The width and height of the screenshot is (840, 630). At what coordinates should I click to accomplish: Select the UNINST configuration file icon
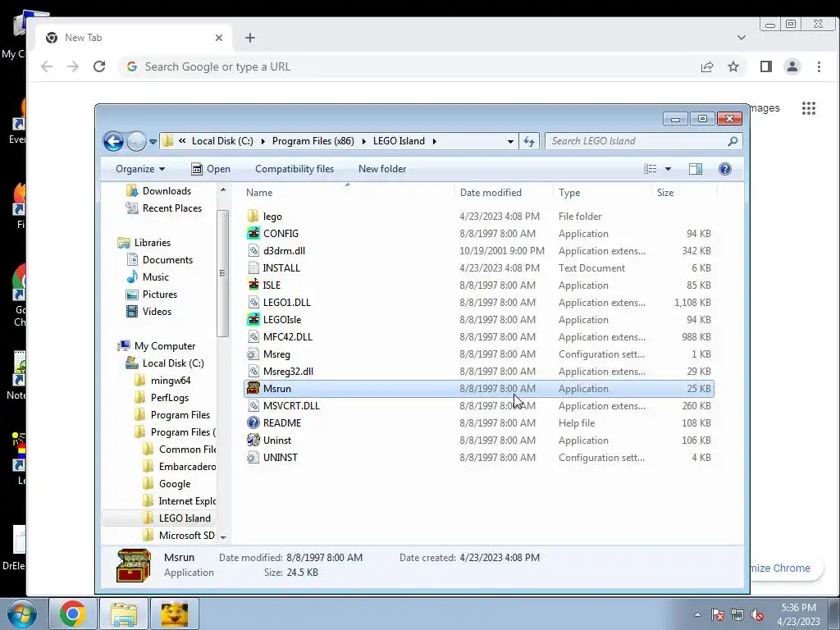[253, 458]
